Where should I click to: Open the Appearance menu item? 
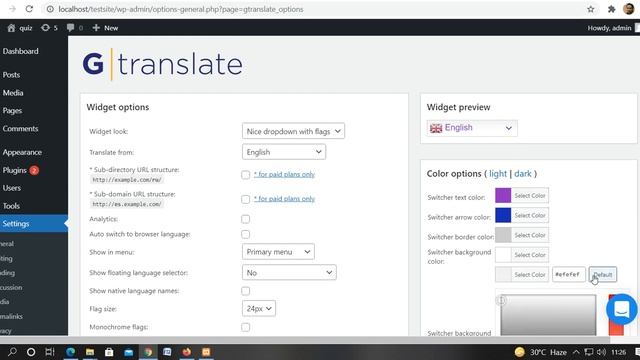click(x=22, y=152)
